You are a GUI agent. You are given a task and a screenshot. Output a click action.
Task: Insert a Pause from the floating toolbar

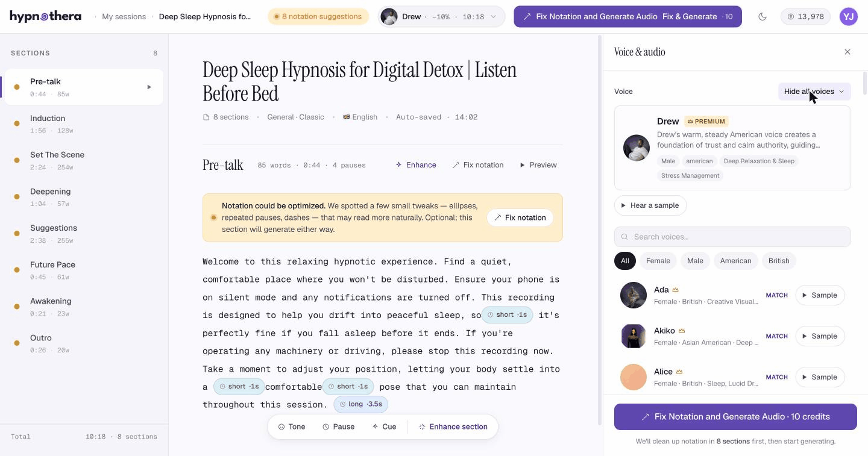[x=338, y=426]
